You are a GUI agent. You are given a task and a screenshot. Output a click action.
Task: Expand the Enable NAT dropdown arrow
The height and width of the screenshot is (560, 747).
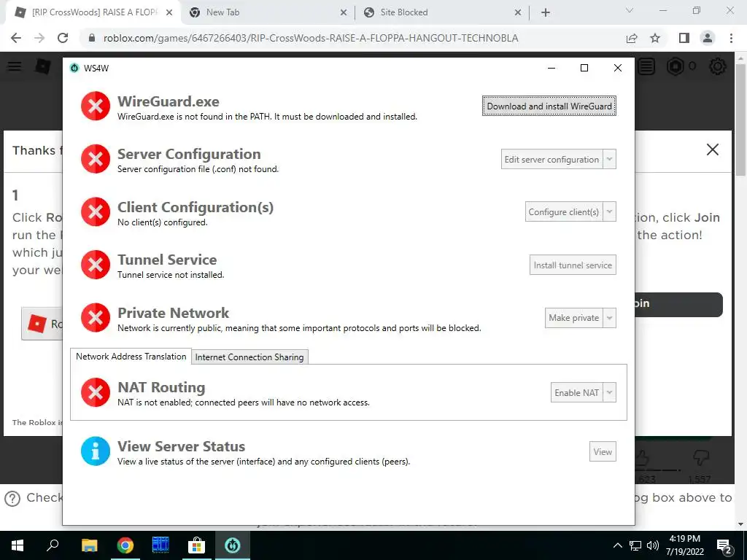click(609, 392)
